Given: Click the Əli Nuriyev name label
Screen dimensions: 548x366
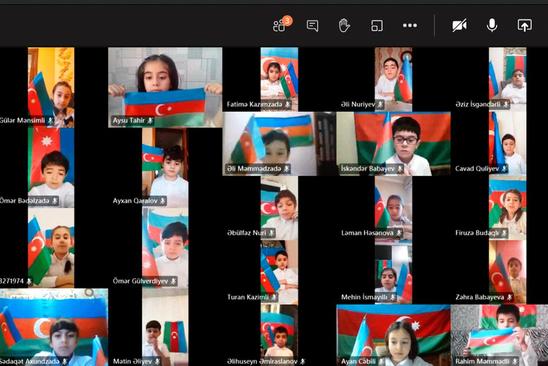Looking at the screenshot, I should [358, 104].
